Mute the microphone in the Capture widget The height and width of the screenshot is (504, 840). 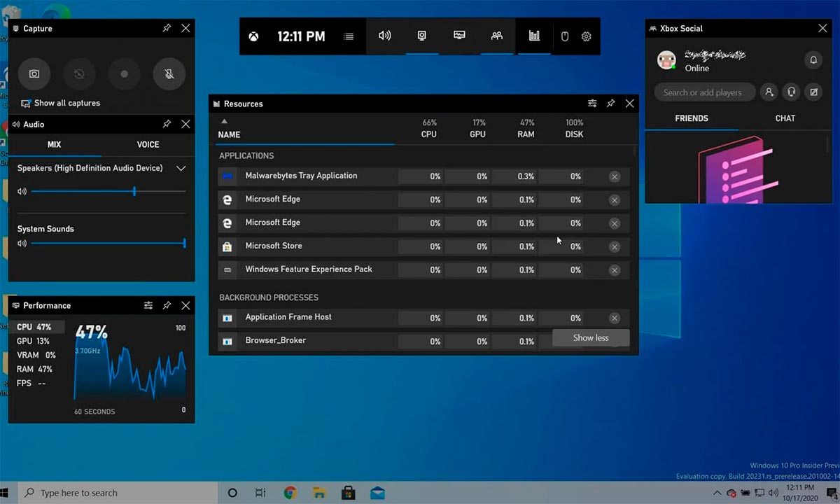pyautogui.click(x=169, y=73)
